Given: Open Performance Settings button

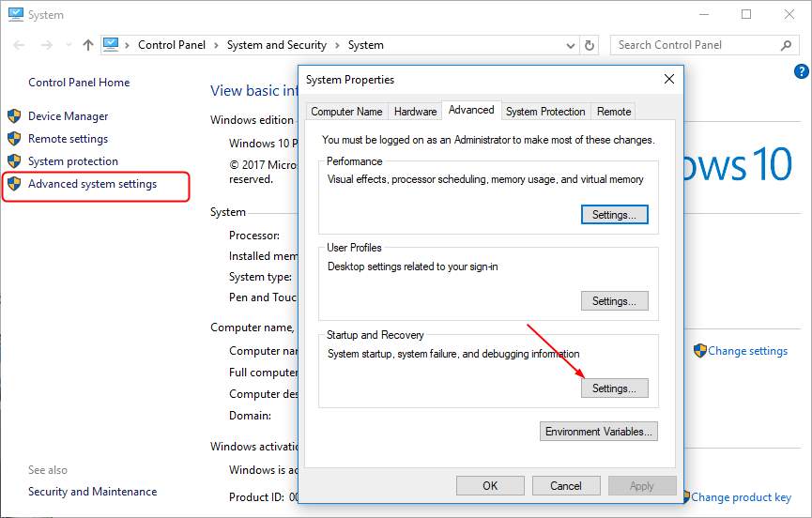Looking at the screenshot, I should click(x=614, y=215).
